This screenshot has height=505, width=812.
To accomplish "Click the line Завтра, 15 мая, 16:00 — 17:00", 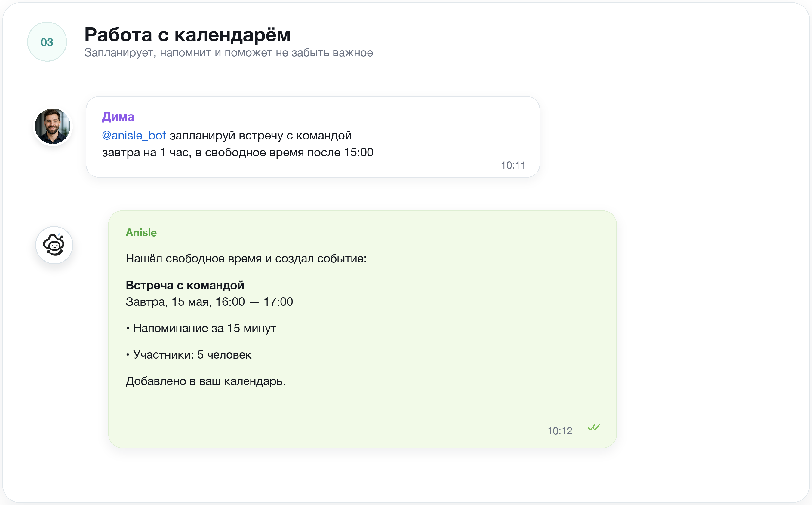I will 209,302.
